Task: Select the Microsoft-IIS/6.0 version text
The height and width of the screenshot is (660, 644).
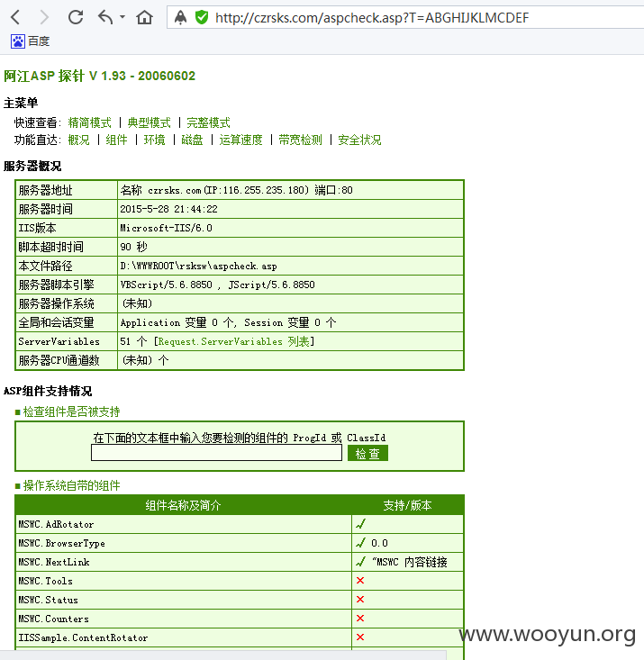Action: (166, 228)
